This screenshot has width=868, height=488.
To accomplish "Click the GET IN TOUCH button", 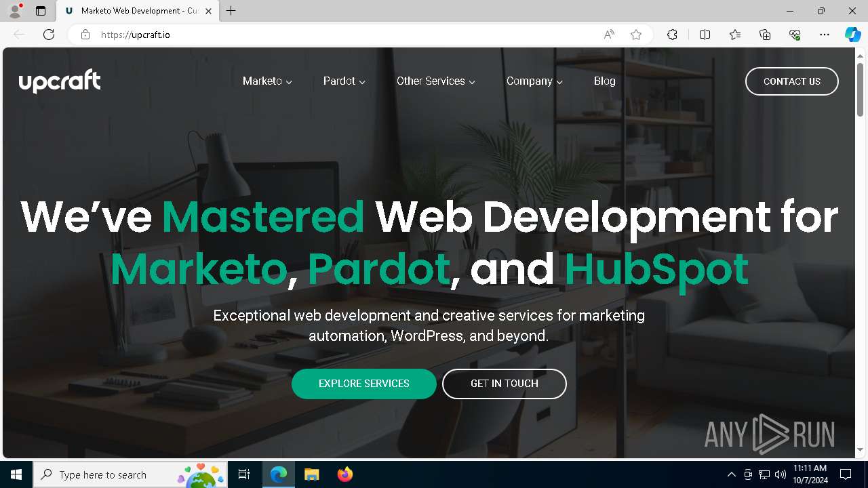I will [x=505, y=384].
